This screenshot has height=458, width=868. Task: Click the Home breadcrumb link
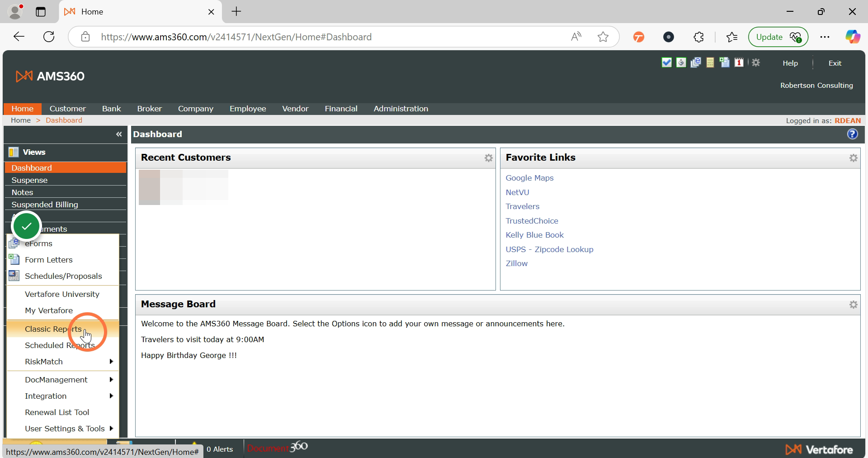click(x=21, y=120)
